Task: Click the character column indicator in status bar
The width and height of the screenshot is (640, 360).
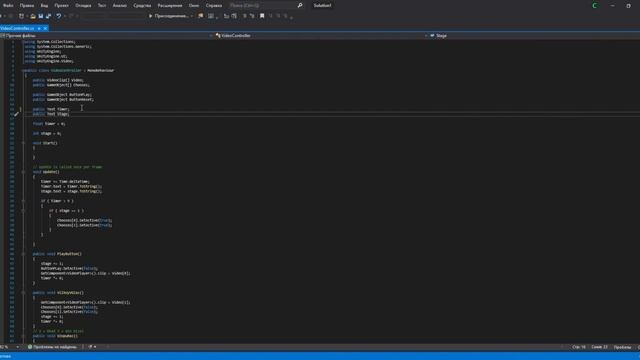Action: pyautogui.click(x=599, y=347)
